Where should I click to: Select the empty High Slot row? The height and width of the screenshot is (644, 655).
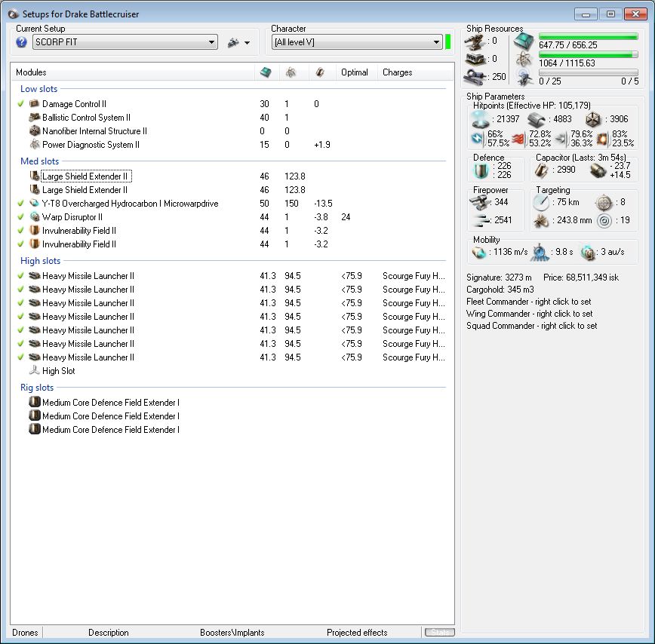[59, 370]
